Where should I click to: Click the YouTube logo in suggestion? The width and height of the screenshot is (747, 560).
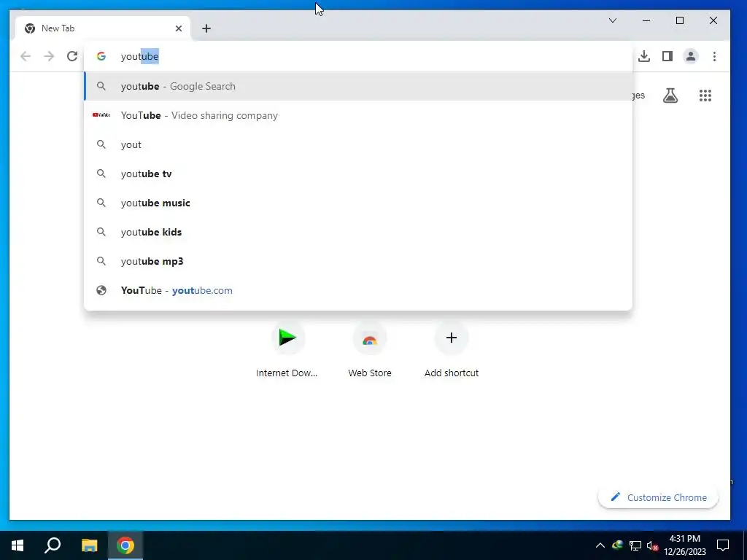coord(101,114)
